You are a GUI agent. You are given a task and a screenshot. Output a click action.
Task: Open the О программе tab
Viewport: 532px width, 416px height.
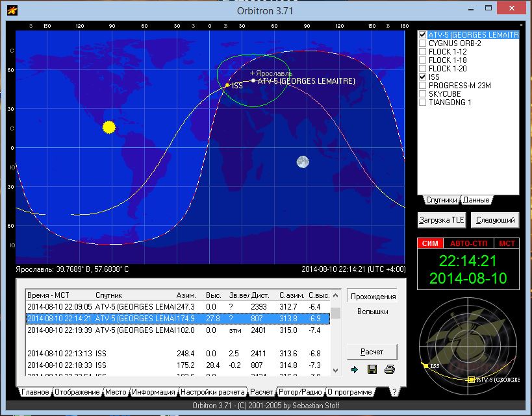click(x=350, y=392)
